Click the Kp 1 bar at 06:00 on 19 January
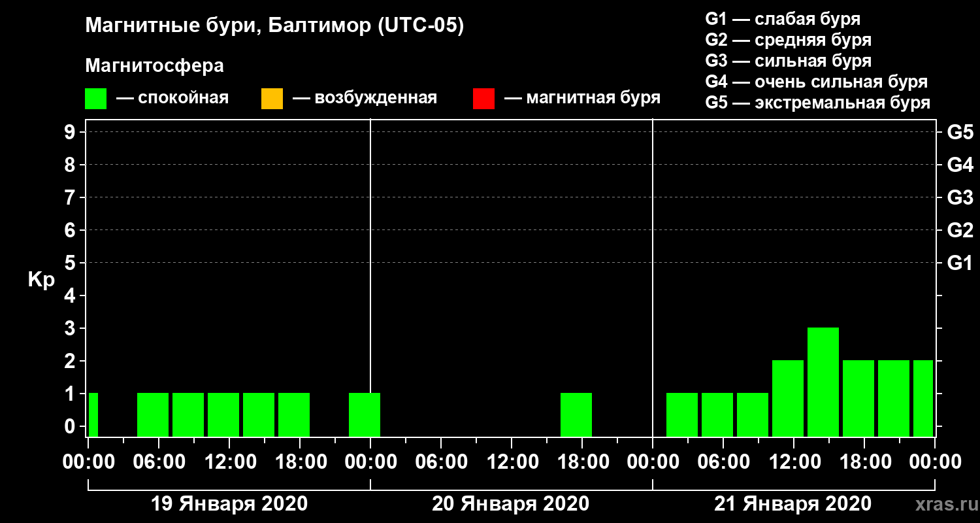This screenshot has width=980, height=523. 153,414
